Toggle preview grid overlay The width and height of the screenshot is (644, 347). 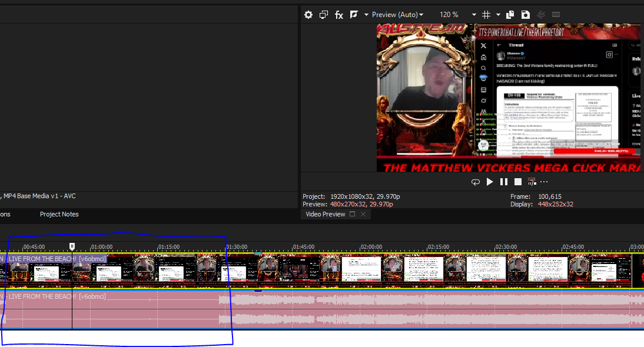pos(486,15)
